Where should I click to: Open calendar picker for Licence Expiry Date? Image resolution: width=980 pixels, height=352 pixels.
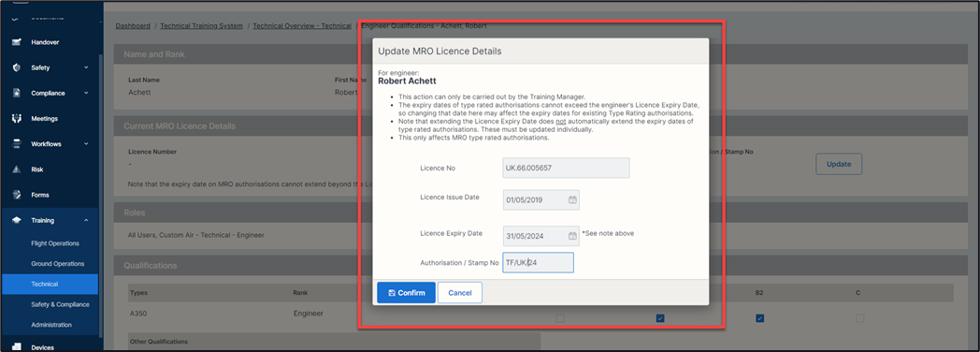(x=572, y=236)
